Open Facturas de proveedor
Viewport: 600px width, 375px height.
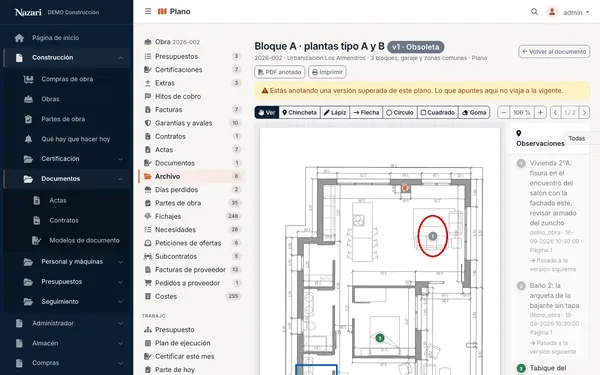click(x=191, y=270)
